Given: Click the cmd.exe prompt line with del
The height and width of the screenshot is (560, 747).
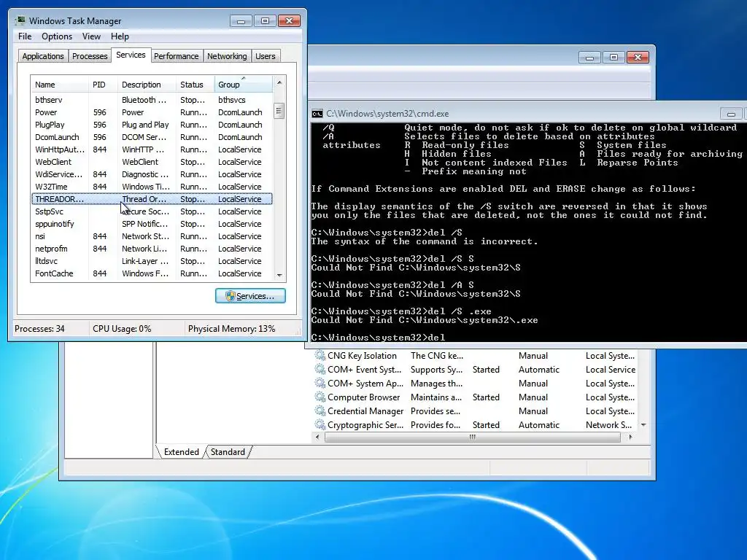Looking at the screenshot, I should 379,337.
